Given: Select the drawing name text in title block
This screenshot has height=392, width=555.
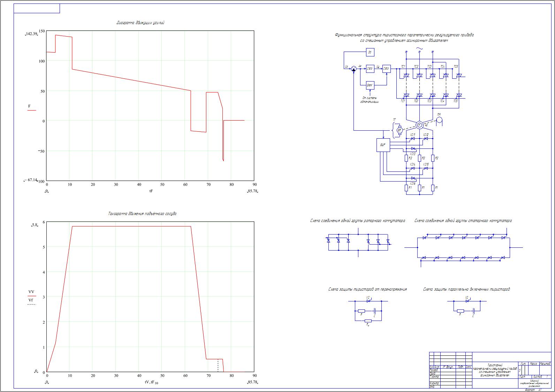Looking at the screenshot, I should pos(495,370).
